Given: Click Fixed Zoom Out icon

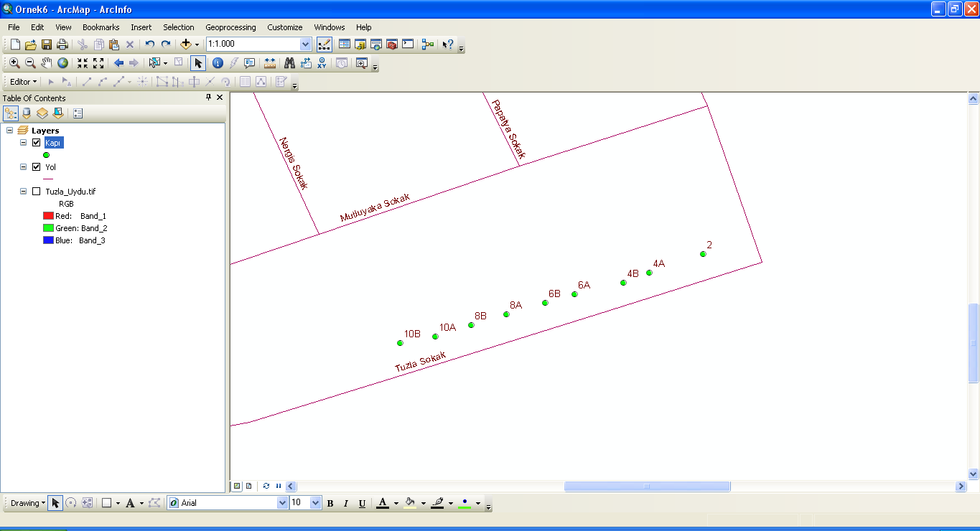Looking at the screenshot, I should point(98,63).
